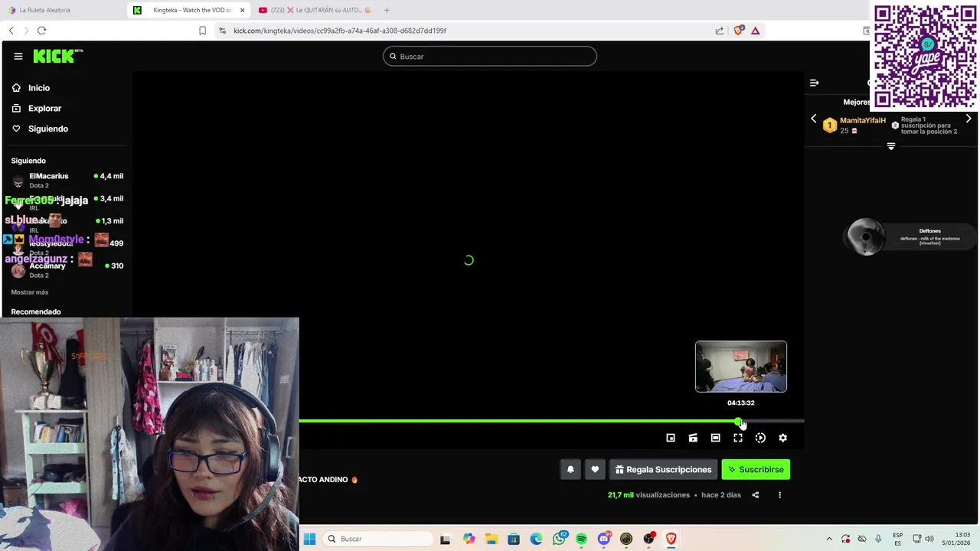Open playback speed control in player
This screenshot has width=980, height=551.
tap(760, 438)
